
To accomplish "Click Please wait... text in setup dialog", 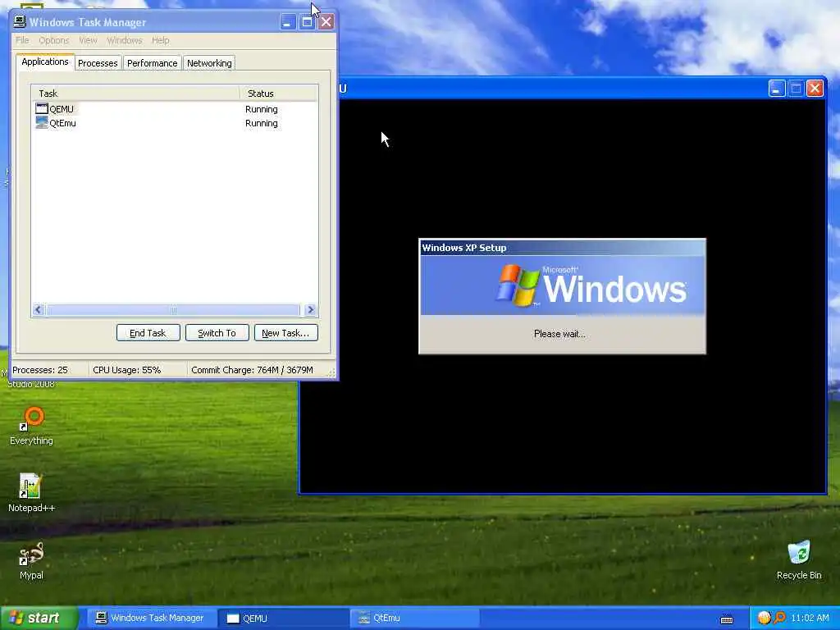I will (x=559, y=334).
